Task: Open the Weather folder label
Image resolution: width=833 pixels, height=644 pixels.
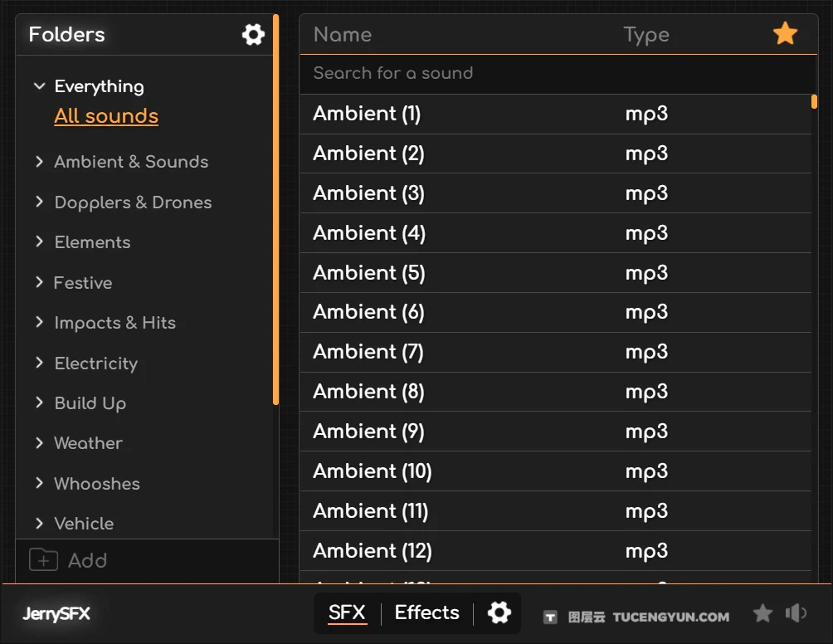Action: point(88,443)
